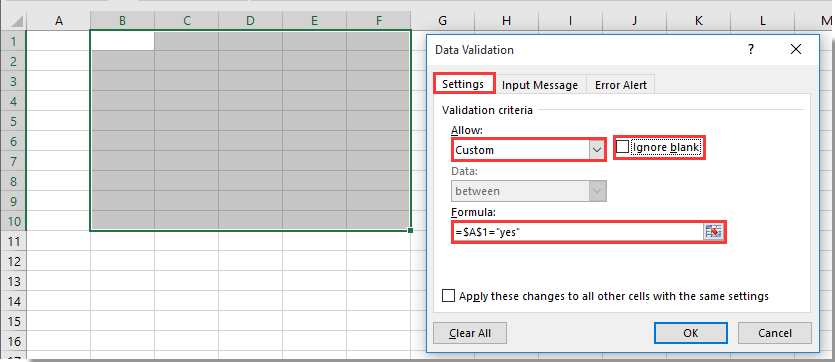Open the disabled Data dropdown showing between
The image size is (835, 362).
point(529,191)
